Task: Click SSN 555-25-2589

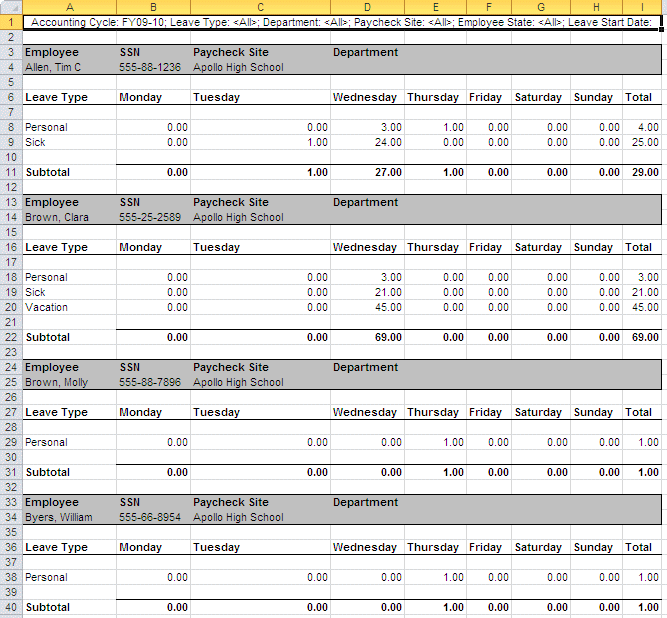Action: pos(150,217)
